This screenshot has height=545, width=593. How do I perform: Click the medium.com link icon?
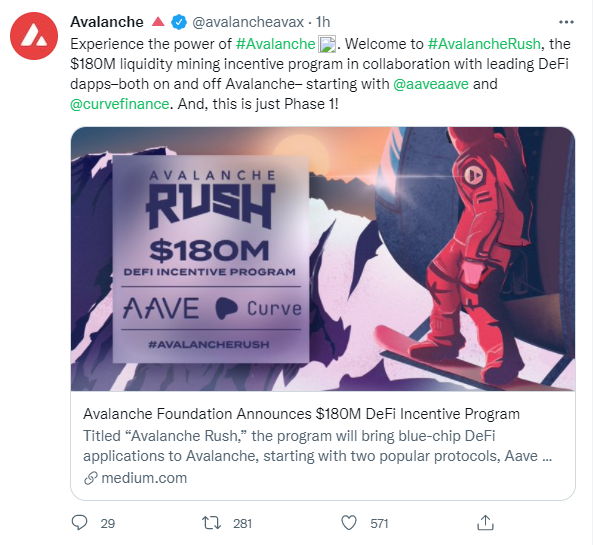(x=91, y=478)
